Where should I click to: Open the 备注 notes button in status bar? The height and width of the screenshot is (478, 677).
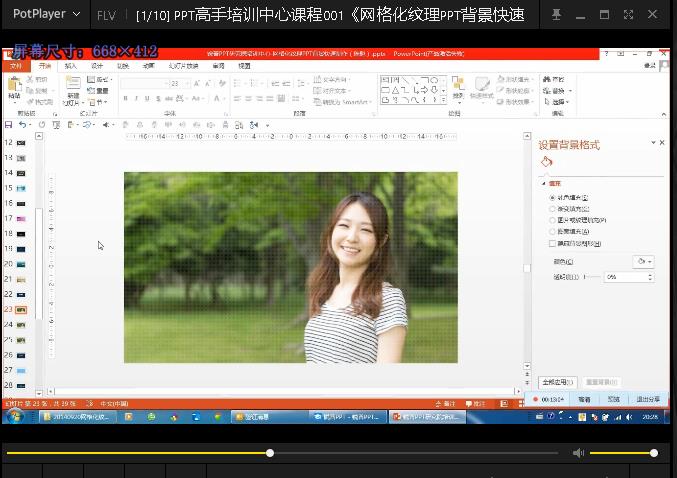[x=446, y=404]
